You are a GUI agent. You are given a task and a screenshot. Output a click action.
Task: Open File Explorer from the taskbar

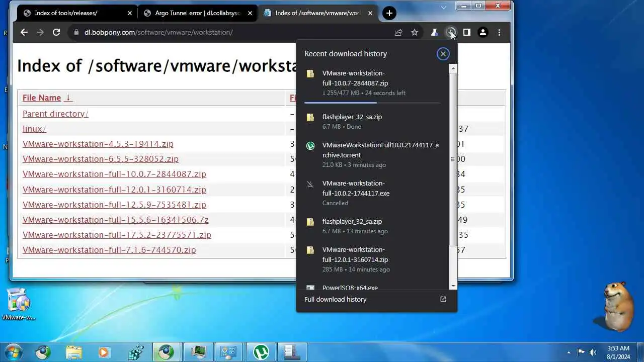click(73, 352)
